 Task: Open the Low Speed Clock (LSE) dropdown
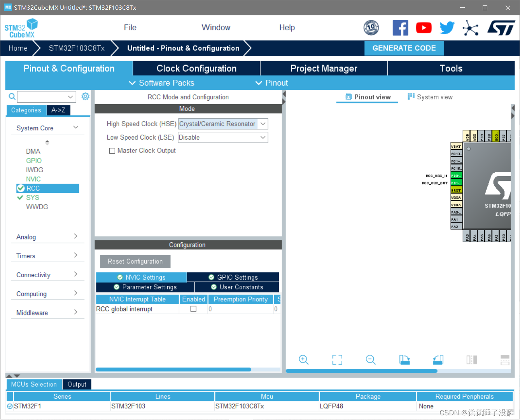coord(223,138)
